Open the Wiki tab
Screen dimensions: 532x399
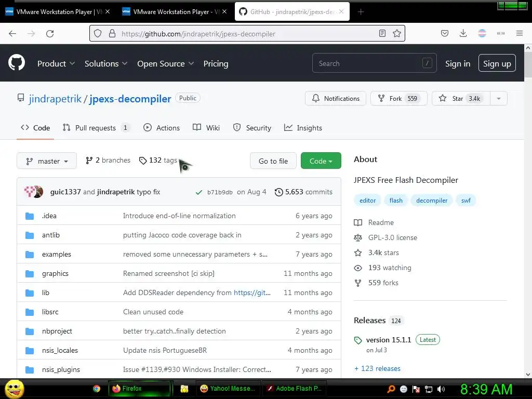[206, 128]
